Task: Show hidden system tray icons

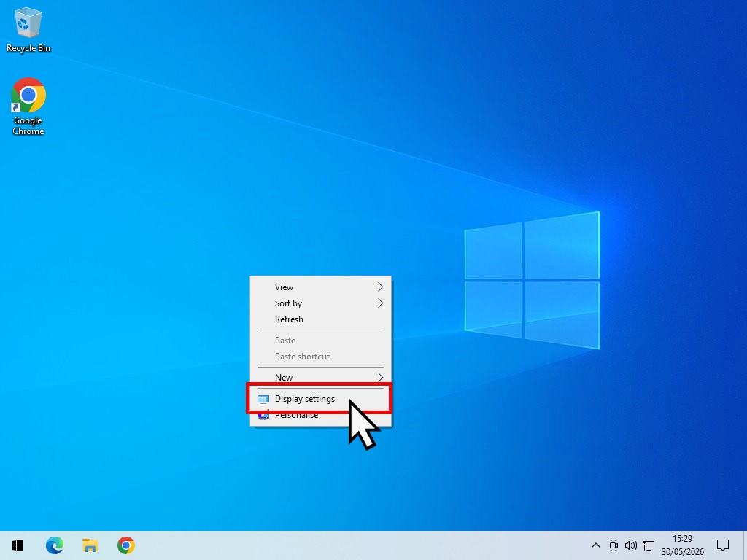Action: tap(595, 545)
